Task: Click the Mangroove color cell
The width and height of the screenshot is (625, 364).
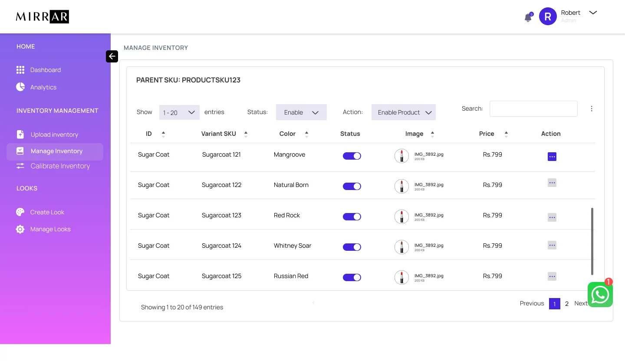Action: tap(289, 154)
